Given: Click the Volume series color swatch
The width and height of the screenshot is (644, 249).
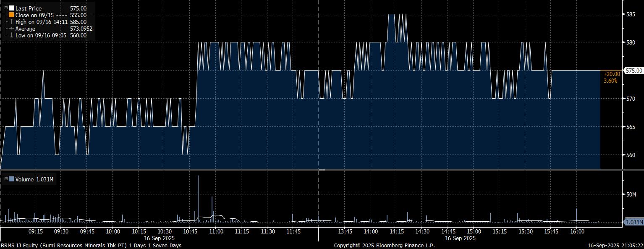Looking at the screenshot, I should pos(11,179).
